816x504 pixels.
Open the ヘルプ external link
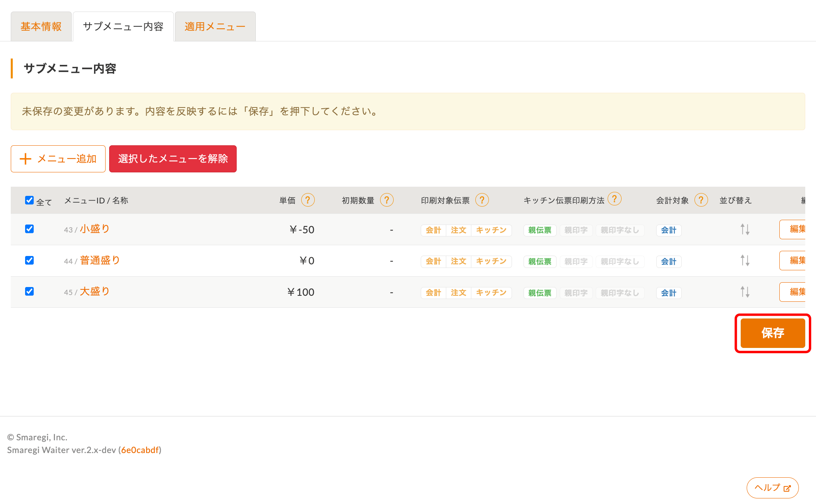point(773,488)
